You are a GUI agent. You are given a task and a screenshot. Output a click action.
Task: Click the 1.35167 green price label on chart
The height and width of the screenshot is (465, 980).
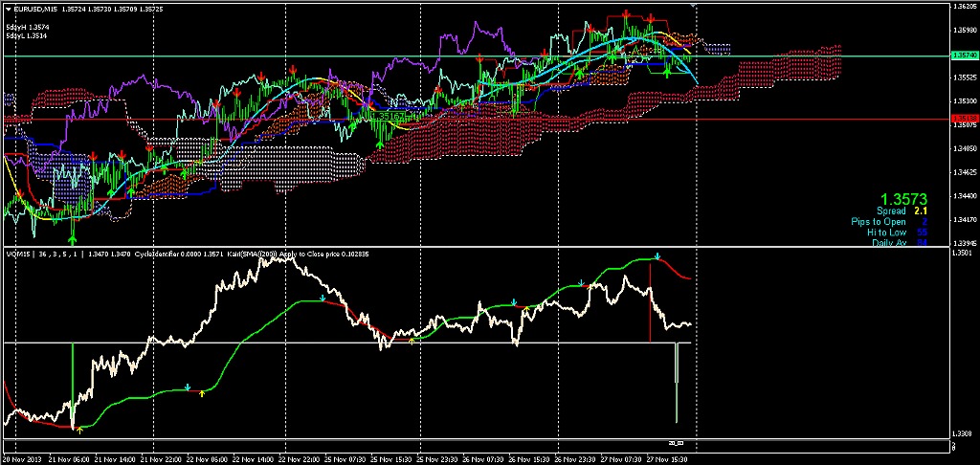pyautogui.click(x=388, y=117)
